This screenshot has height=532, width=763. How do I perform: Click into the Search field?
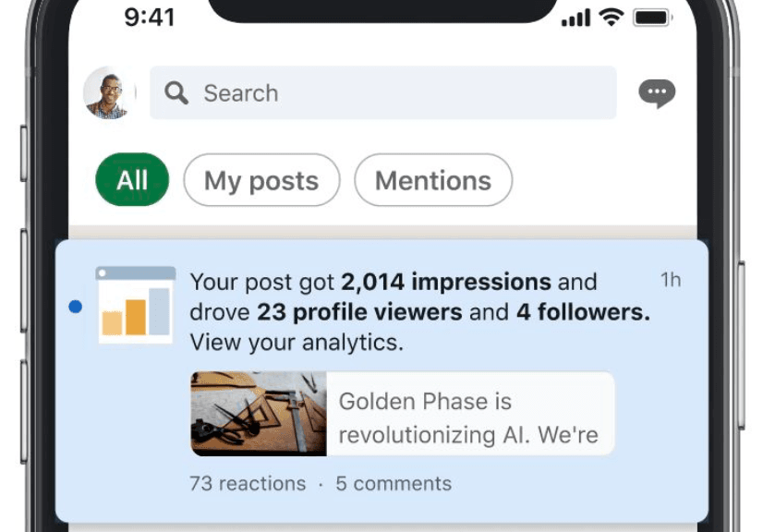(397, 93)
